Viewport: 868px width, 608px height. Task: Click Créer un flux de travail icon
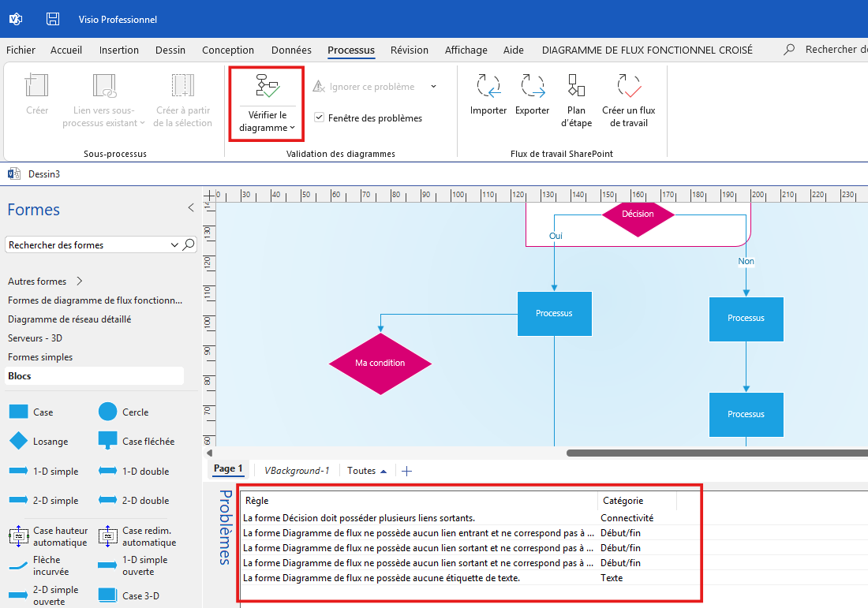[x=628, y=85]
